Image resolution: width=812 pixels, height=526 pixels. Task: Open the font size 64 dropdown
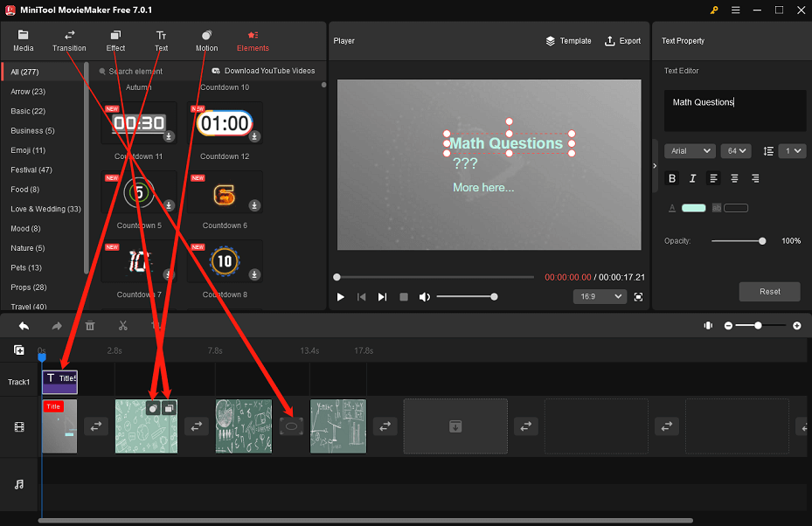pos(736,151)
